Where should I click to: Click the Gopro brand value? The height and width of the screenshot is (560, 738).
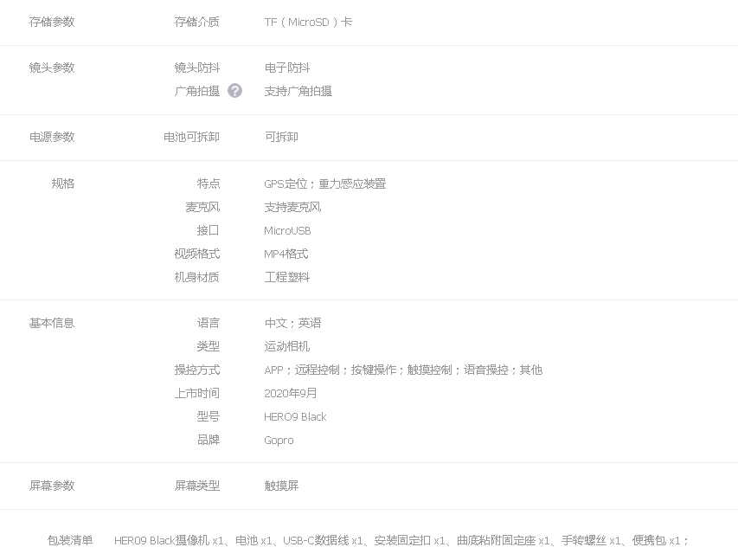coord(279,441)
